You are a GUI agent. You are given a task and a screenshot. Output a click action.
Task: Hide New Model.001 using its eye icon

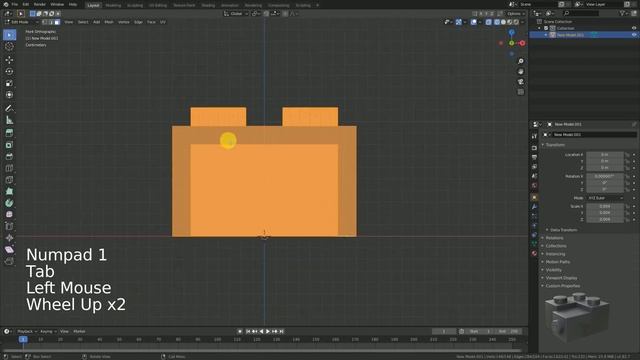(x=634, y=35)
